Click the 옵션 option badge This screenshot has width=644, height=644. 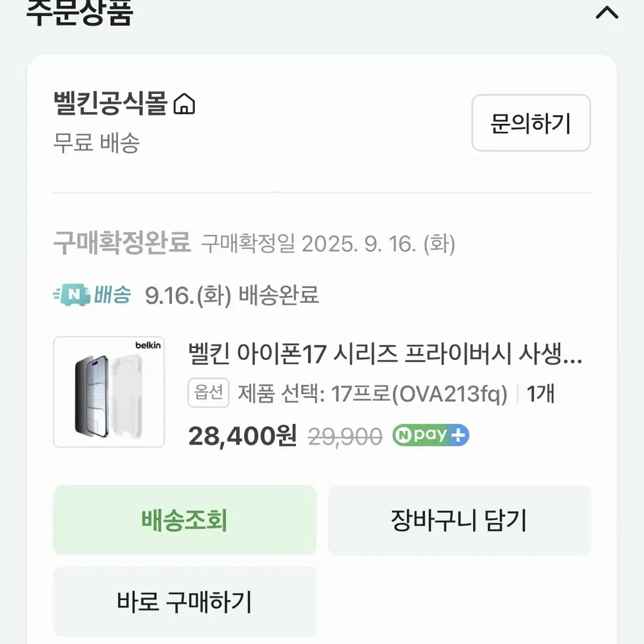tap(208, 393)
